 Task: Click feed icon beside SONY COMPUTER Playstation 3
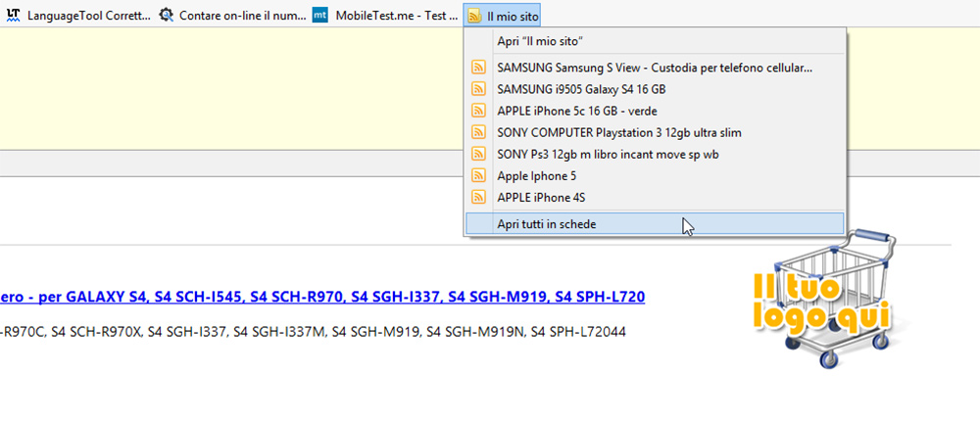[x=479, y=132]
